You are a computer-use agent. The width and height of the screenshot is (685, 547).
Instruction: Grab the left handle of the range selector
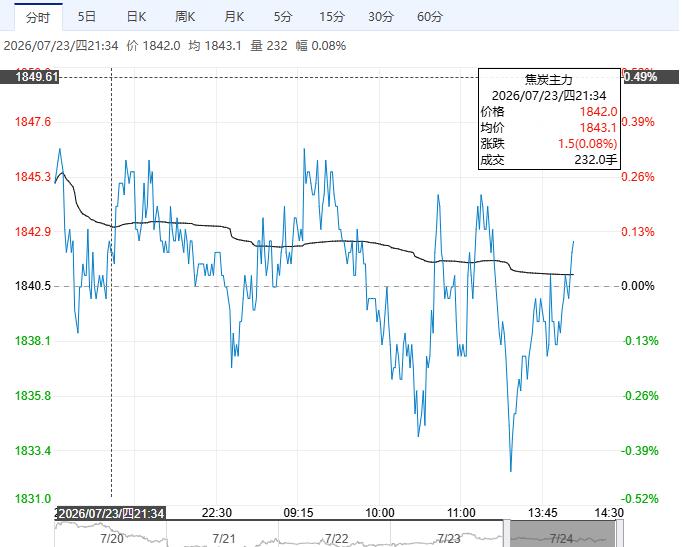click(x=506, y=533)
